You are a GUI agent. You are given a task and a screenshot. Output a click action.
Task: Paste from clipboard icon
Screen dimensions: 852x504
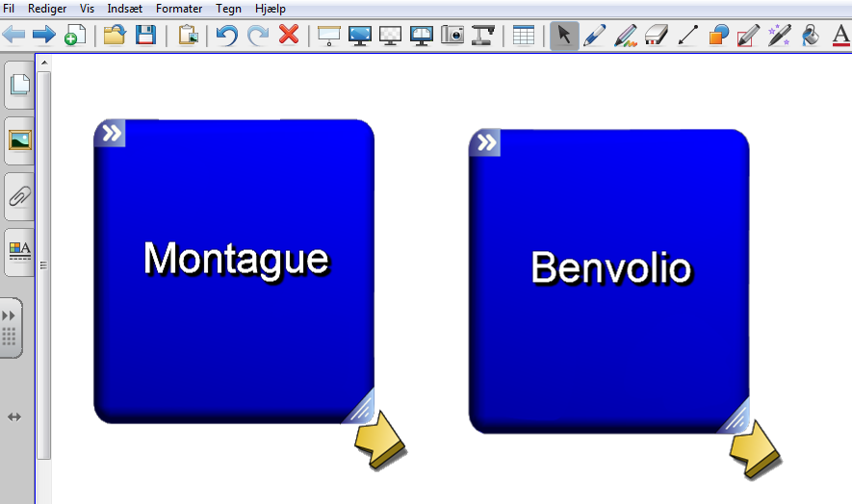point(188,36)
